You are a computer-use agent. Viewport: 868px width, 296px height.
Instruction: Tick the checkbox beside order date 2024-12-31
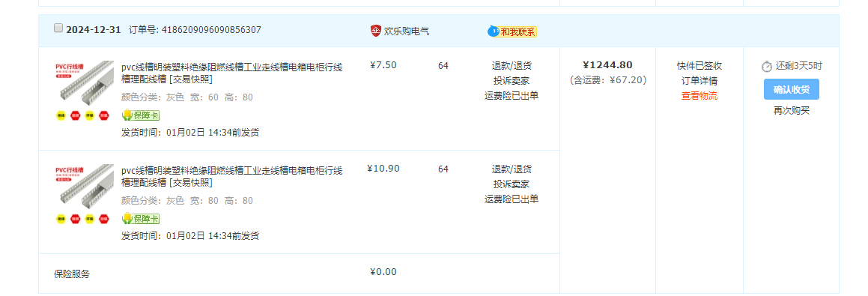[58, 28]
